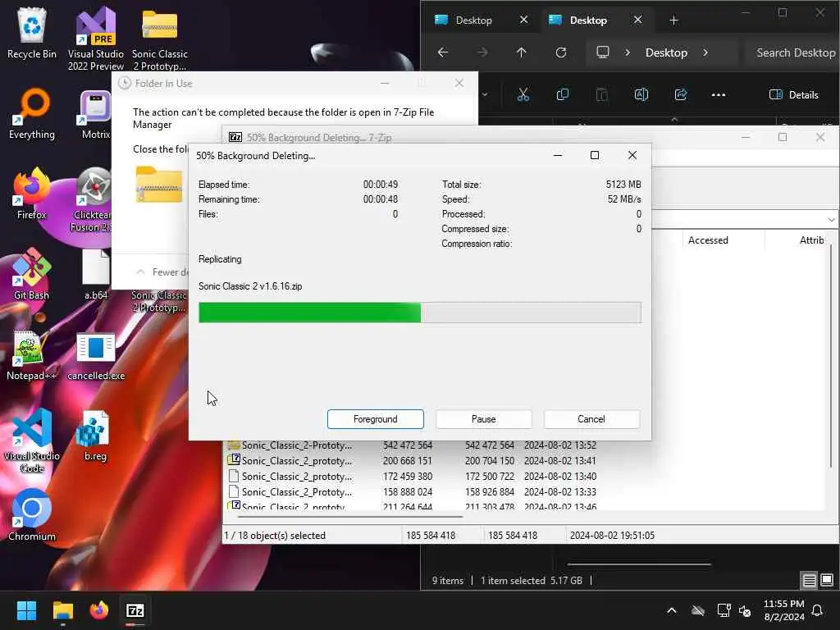Open See more options in Explorer toolbar
The width and height of the screenshot is (840, 630).
pyautogui.click(x=719, y=95)
